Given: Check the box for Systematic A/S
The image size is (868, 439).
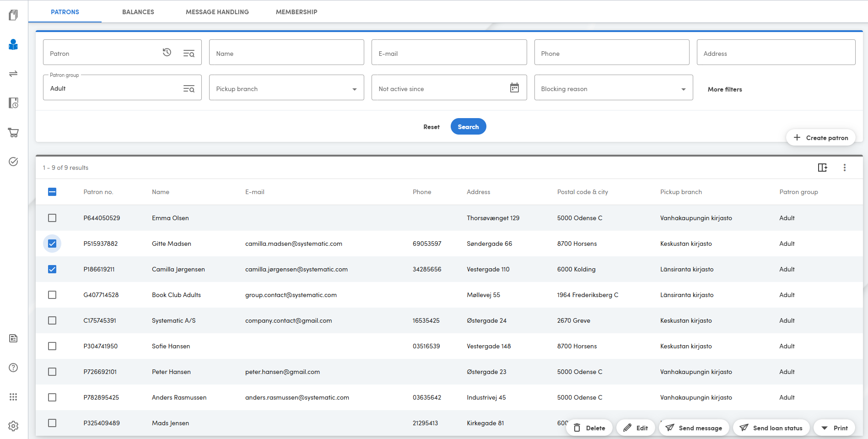Looking at the screenshot, I should coord(52,320).
